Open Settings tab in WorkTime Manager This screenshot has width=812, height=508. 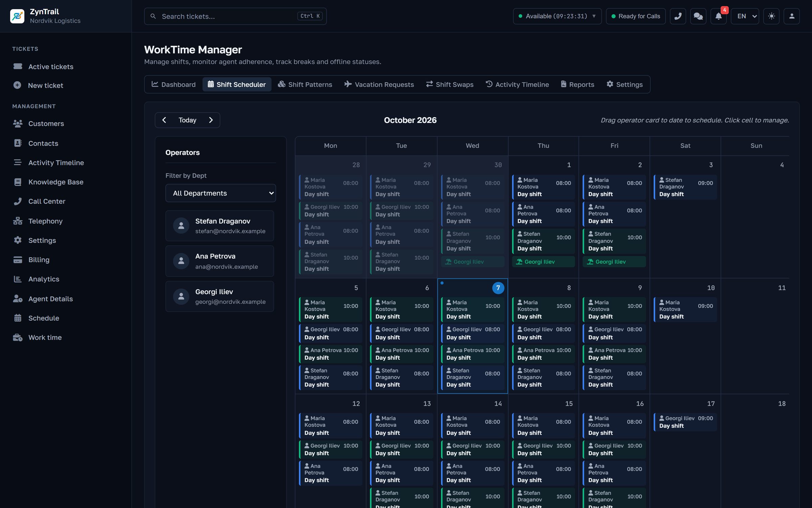[625, 84]
